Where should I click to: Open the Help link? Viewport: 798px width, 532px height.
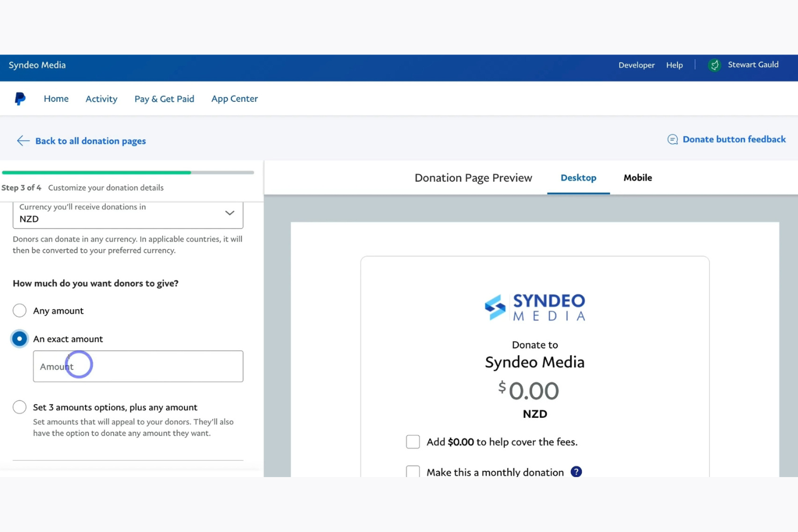click(x=675, y=65)
